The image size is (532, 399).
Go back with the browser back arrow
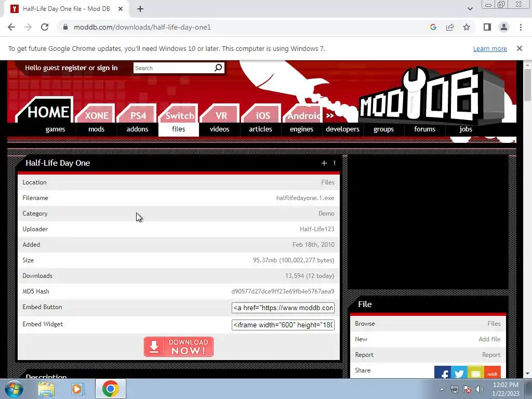tap(11, 27)
